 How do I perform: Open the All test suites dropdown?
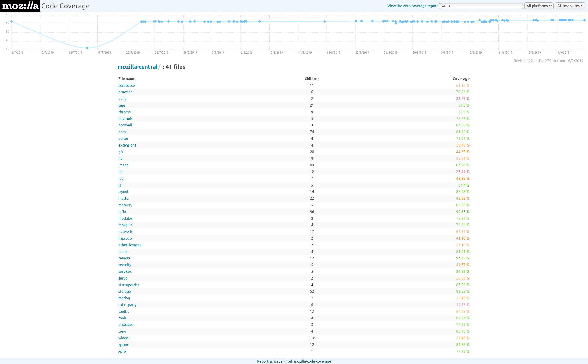[570, 6]
